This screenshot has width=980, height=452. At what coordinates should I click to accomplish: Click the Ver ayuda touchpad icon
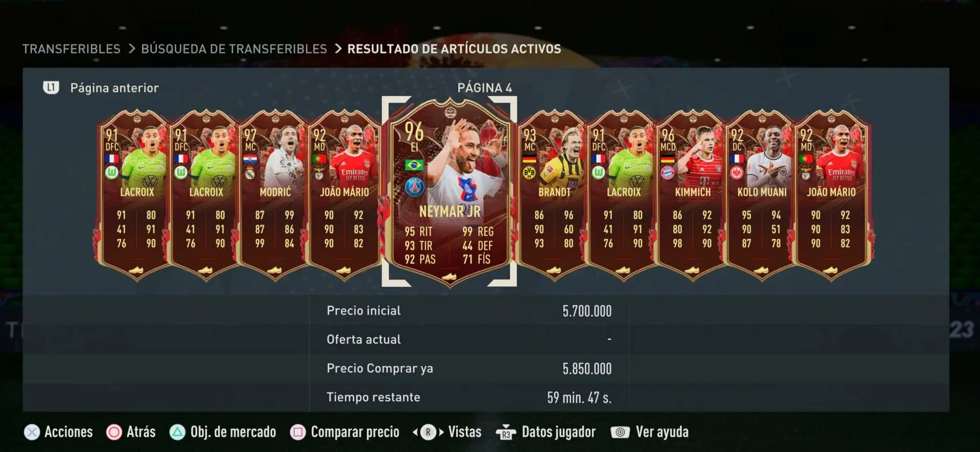click(x=620, y=432)
